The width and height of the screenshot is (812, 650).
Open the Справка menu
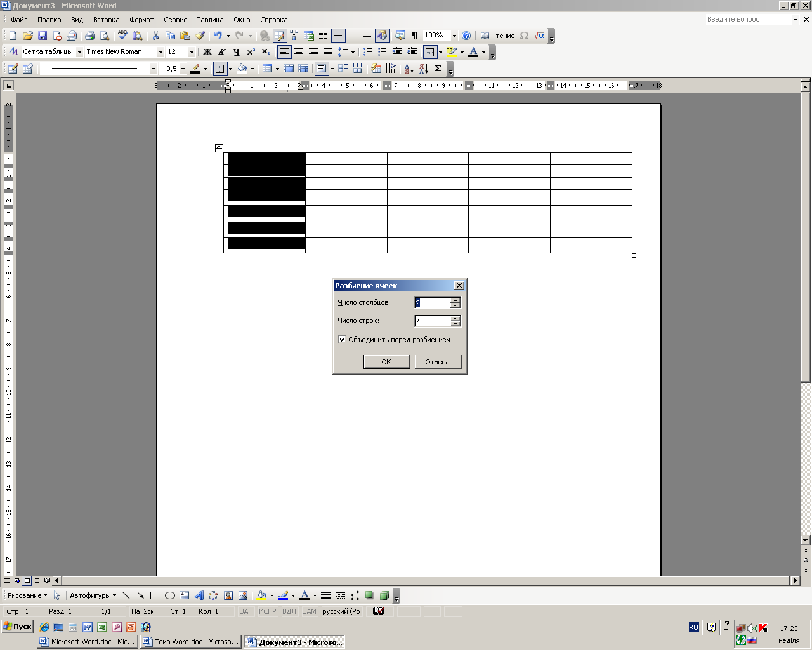[273, 20]
